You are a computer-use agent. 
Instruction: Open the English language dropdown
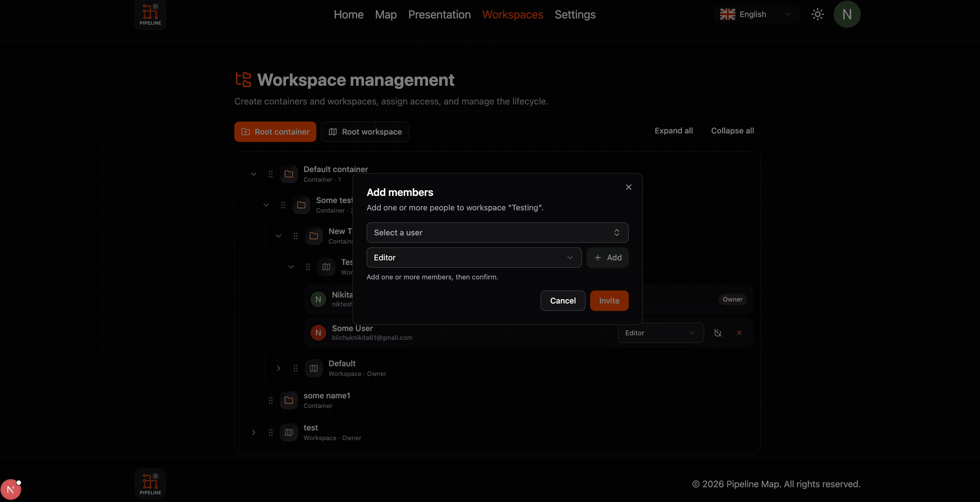pyautogui.click(x=756, y=14)
